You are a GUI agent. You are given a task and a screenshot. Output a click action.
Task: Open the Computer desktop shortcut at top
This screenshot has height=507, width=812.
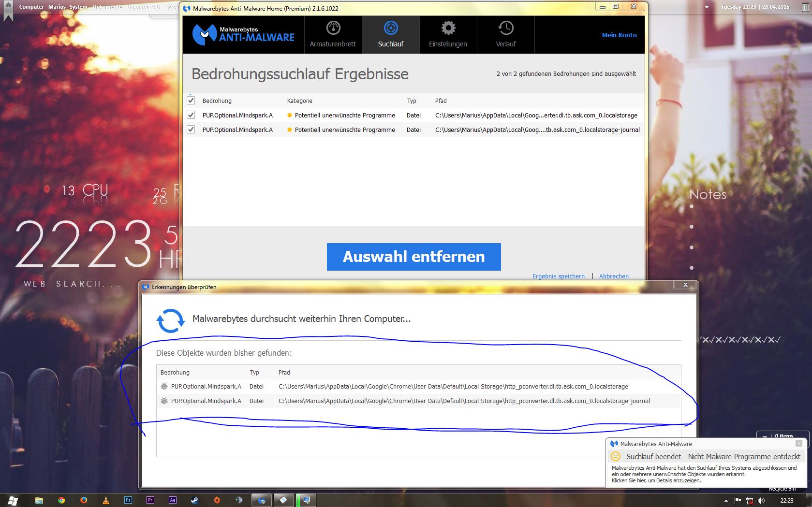point(31,7)
